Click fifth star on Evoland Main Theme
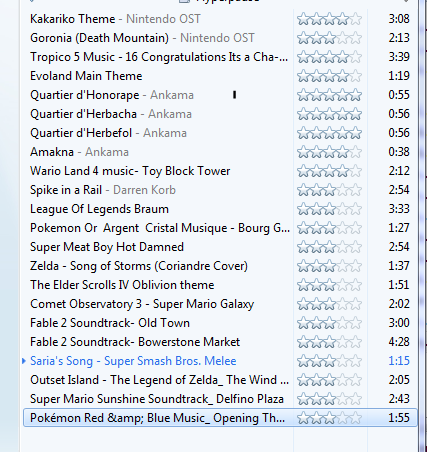 (x=356, y=76)
